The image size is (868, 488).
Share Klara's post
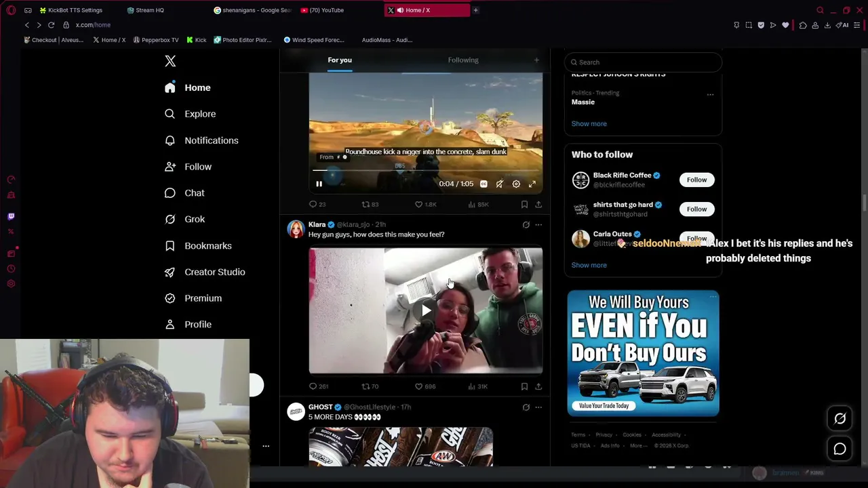pos(538,386)
